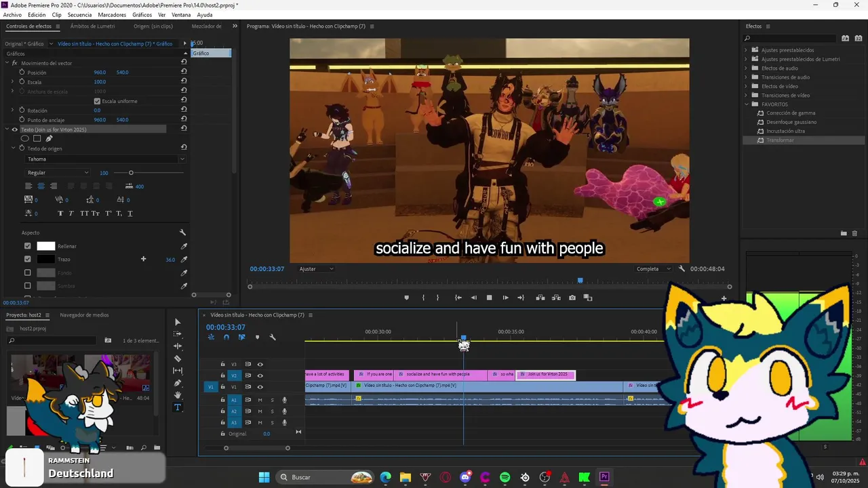Open the Regular font style dropdown
Image resolution: width=868 pixels, height=488 pixels.
click(58, 173)
